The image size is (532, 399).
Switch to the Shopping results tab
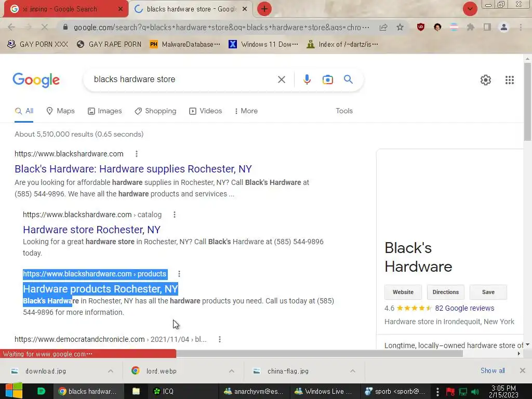coord(155,111)
